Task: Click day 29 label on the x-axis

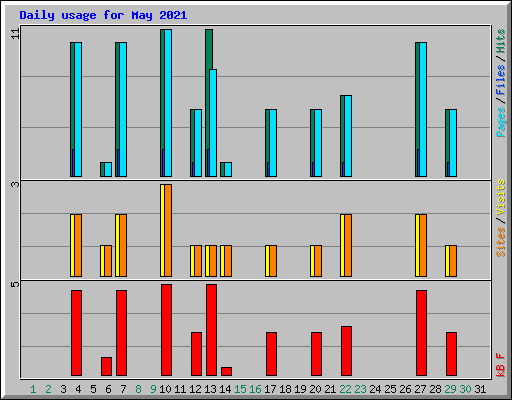Action: coord(450,389)
